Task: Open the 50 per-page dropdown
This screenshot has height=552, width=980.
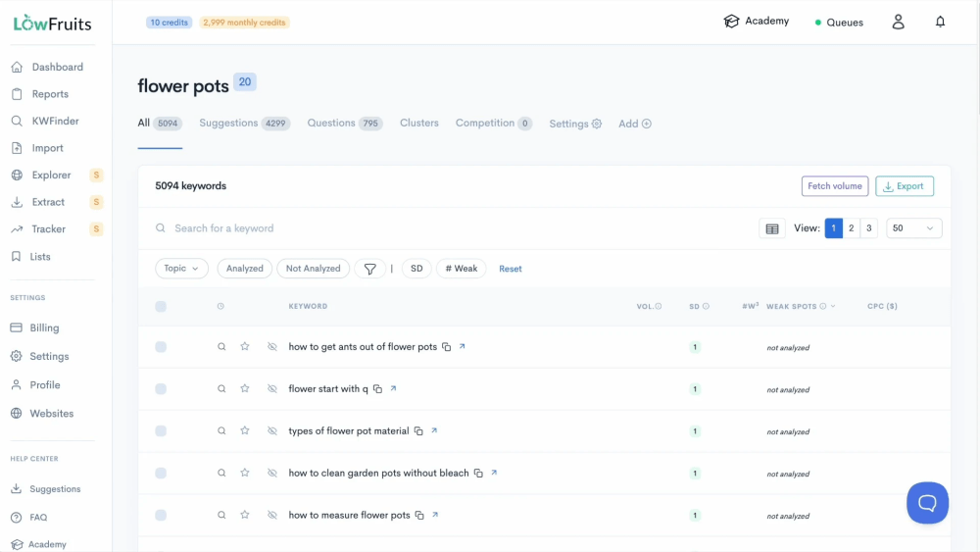Action: click(913, 228)
